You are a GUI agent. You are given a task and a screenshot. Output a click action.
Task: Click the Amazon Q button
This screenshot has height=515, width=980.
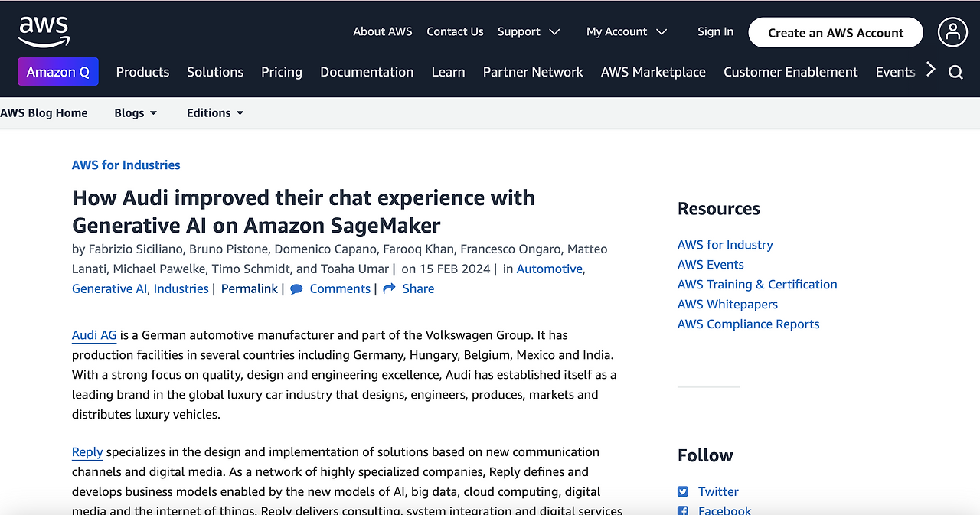tap(58, 72)
